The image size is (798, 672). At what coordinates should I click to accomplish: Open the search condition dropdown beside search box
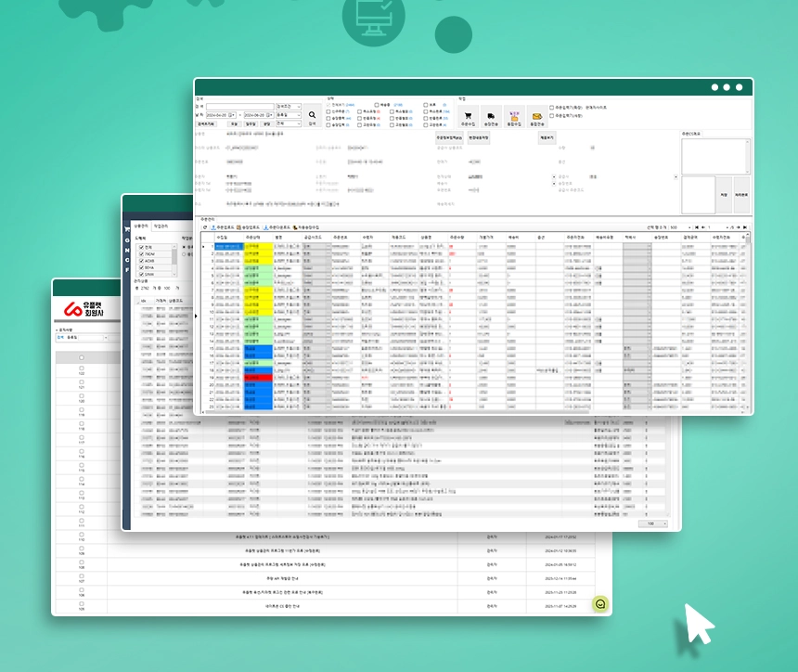pyautogui.click(x=289, y=107)
